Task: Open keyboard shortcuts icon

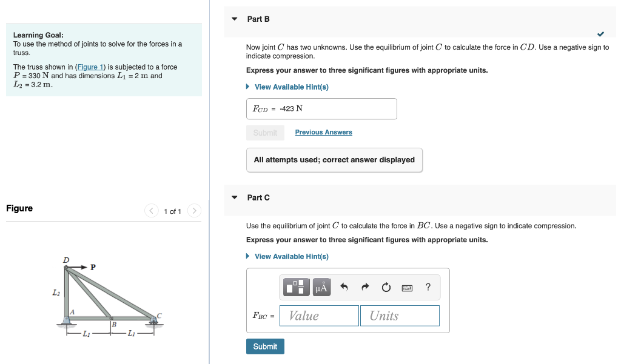Action: (407, 288)
